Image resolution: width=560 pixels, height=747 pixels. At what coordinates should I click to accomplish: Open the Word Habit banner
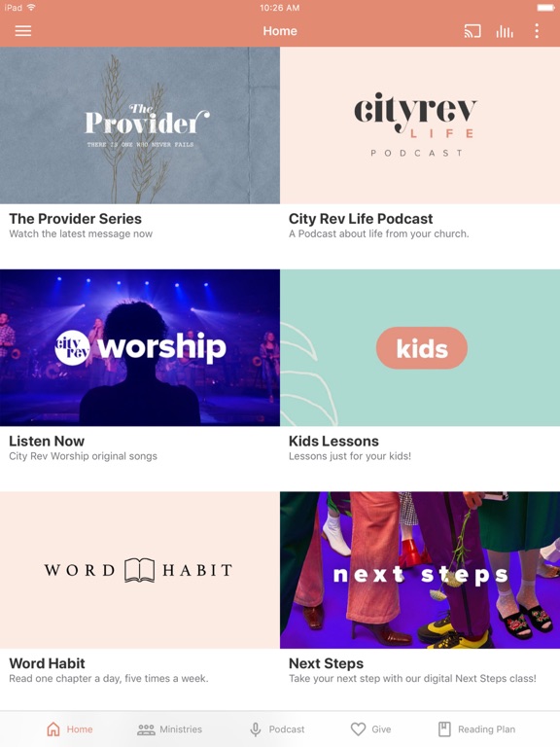click(x=140, y=570)
